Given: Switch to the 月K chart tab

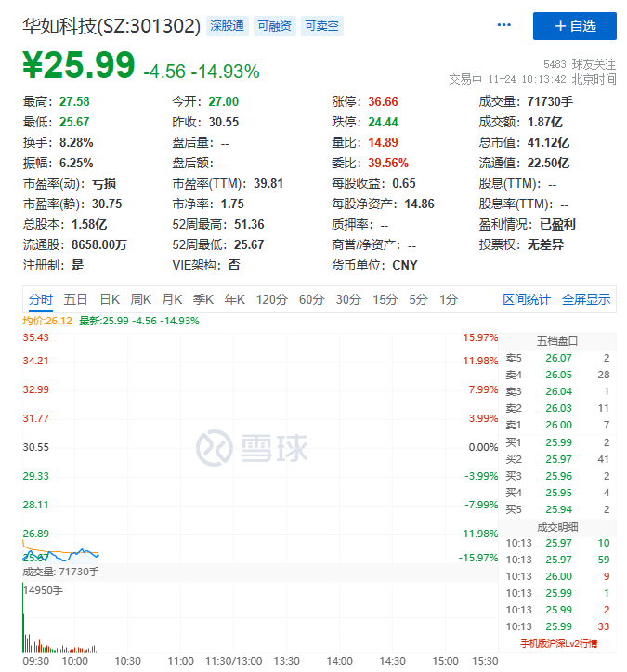Looking at the screenshot, I should tap(172, 299).
